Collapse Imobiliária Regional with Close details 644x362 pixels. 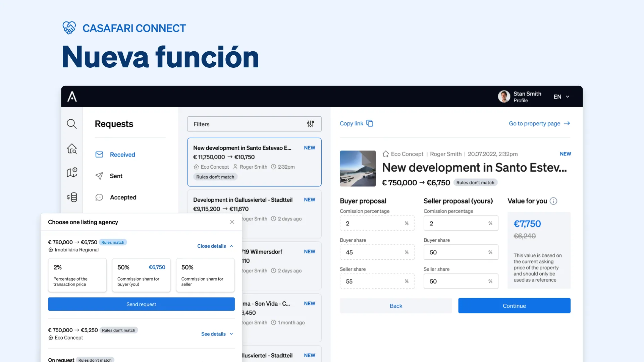pos(215,246)
